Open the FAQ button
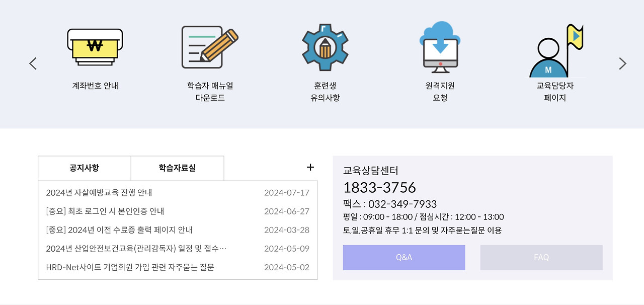 (x=541, y=257)
